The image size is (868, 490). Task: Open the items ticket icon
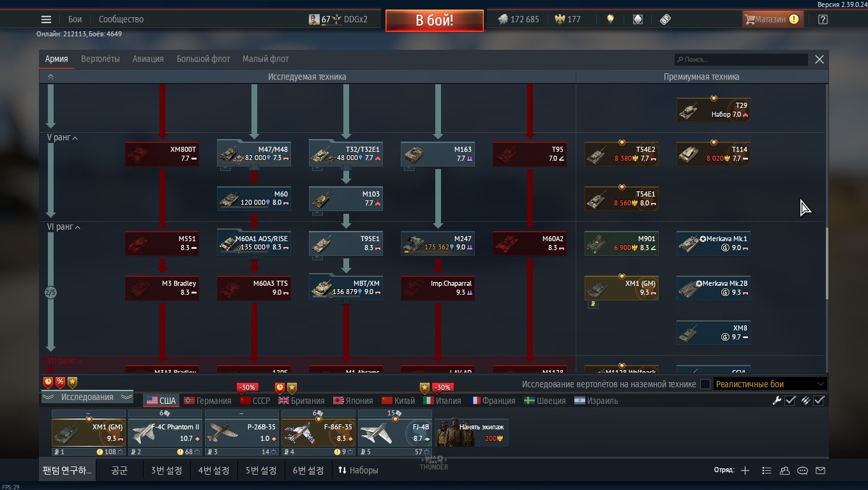665,19
